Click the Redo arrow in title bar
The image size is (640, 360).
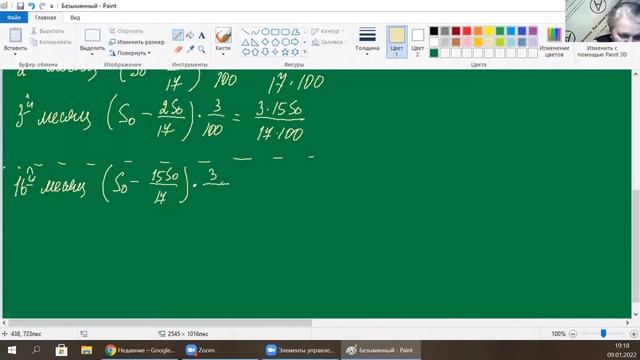42,6
